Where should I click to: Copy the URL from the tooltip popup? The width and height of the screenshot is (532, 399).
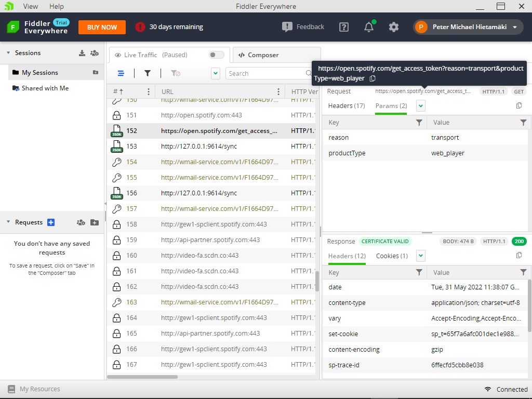tap(373, 78)
